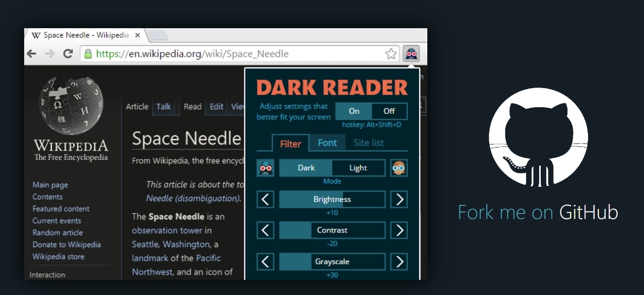This screenshot has width=644, height=295.
Task: Open the Site list tab
Action: point(368,143)
